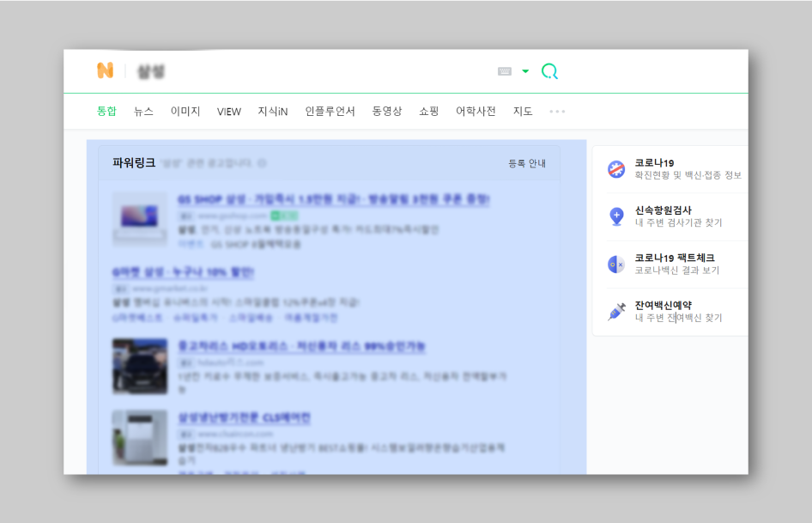Open the 코로나19 status icon
The image size is (812, 523).
(x=616, y=169)
